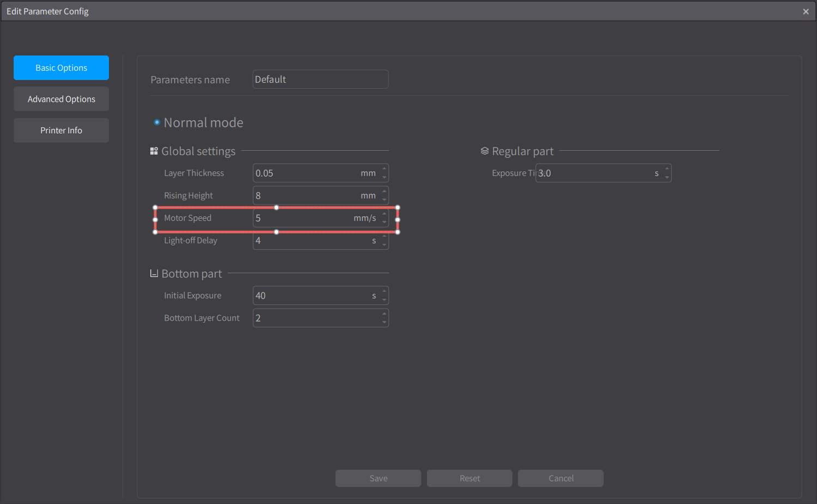817x504 pixels.
Task: Select the Normal mode radio button
Action: click(x=157, y=122)
